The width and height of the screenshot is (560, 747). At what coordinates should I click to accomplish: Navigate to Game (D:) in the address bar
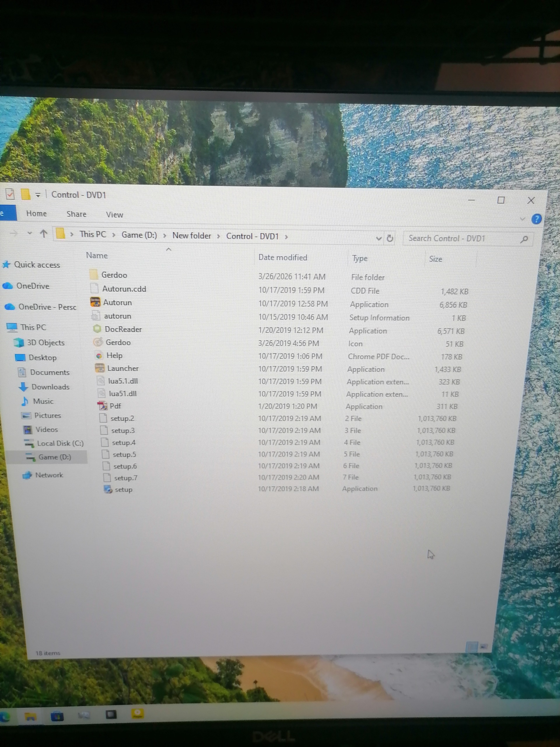(139, 235)
